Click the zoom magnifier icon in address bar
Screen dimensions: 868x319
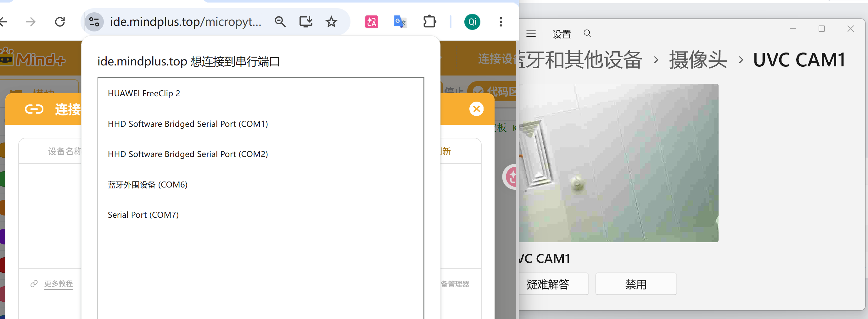pyautogui.click(x=280, y=22)
